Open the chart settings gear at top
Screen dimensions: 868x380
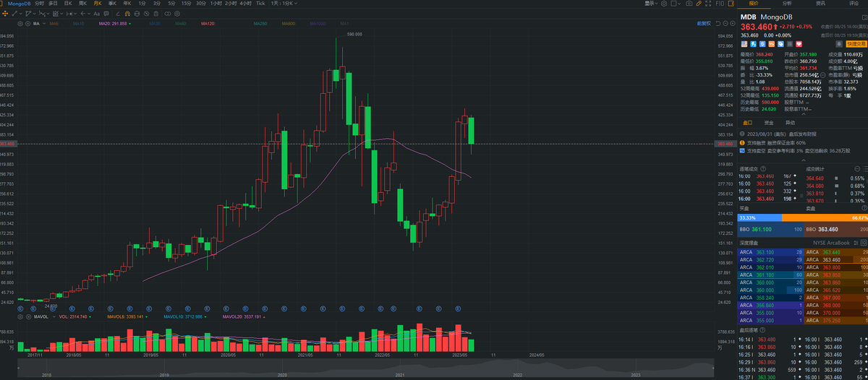(664, 4)
